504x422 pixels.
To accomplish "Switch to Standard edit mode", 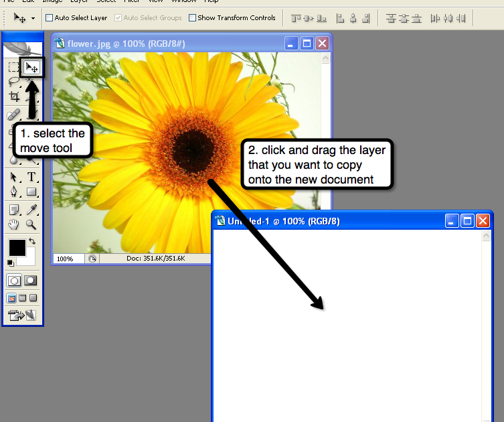I will coord(14,281).
